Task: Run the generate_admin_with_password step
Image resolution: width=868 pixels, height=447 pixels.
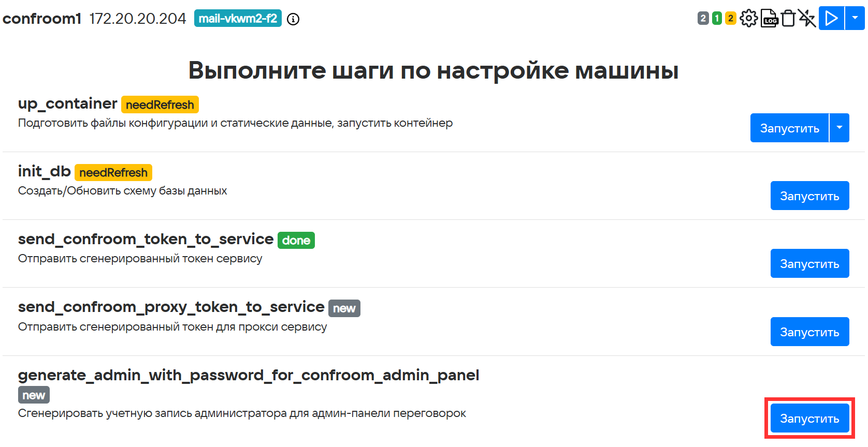Action: click(x=809, y=418)
